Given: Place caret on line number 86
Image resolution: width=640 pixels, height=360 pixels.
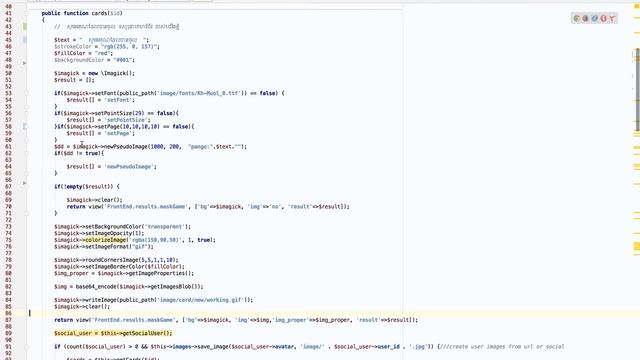Looking at the screenshot, I should pyautogui.click(x=9, y=313).
